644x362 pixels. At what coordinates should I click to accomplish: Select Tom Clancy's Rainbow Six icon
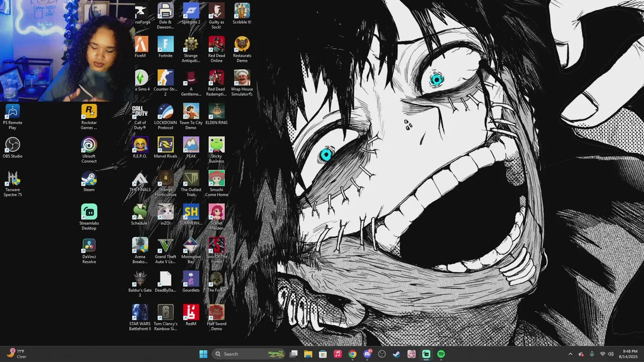[x=166, y=318]
